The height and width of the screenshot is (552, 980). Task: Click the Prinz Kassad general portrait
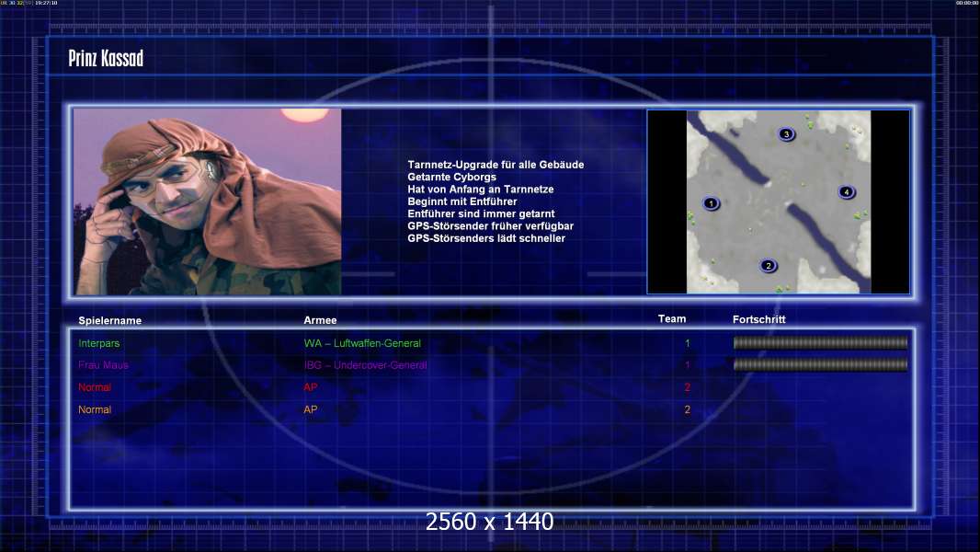207,201
